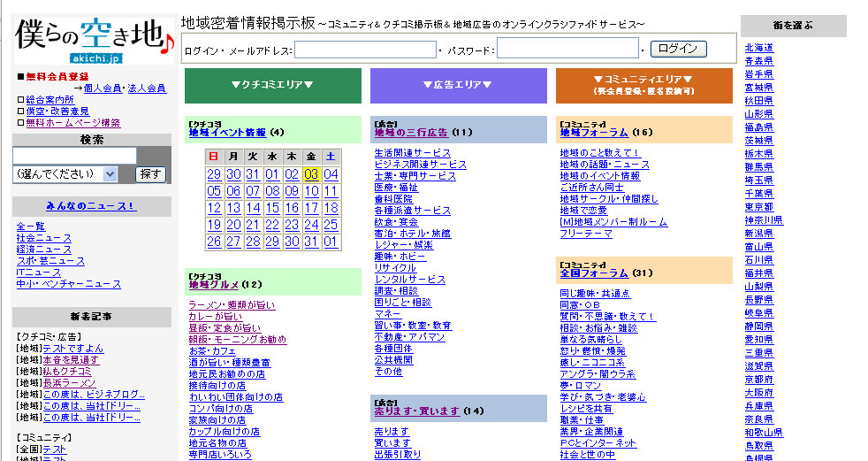
Task: Choose 東京都 from the prefecture list
Action: 758,206
